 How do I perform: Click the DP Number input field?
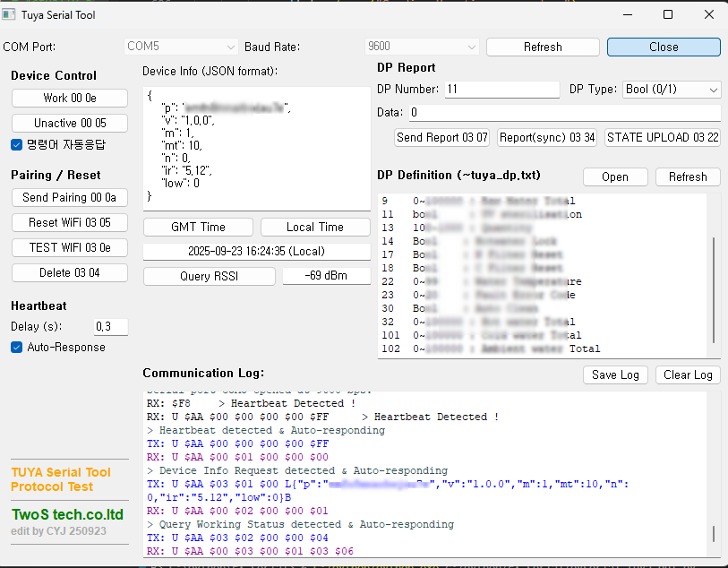[501, 90]
